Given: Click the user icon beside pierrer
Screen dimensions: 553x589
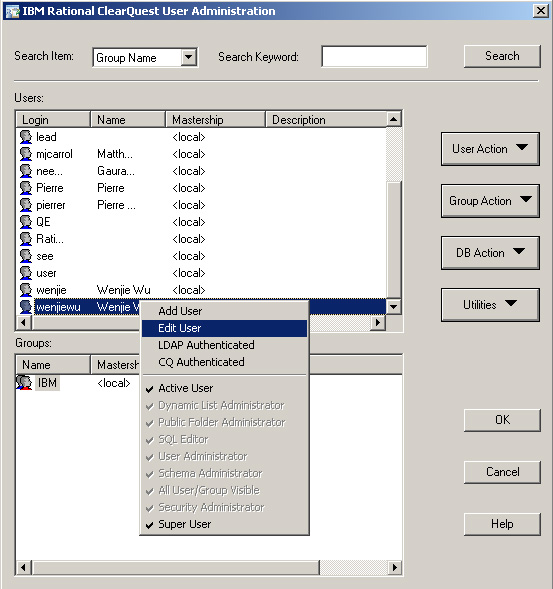Looking at the screenshot, I should (x=26, y=205).
